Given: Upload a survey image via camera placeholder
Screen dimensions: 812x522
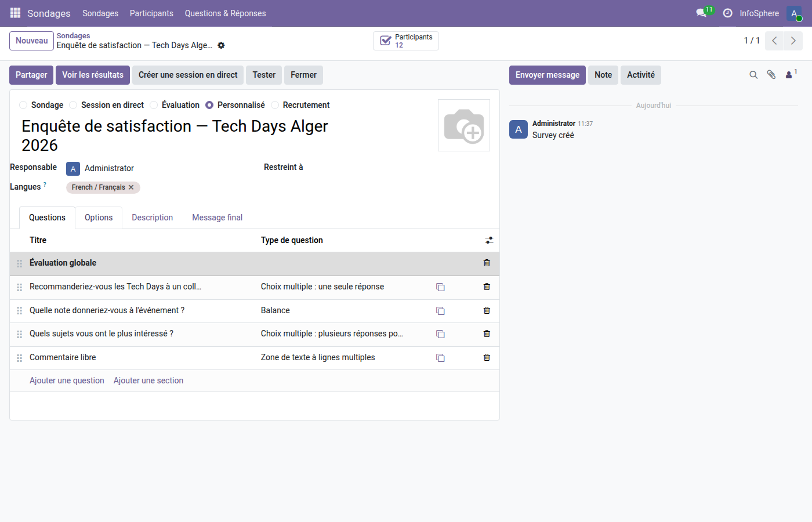Looking at the screenshot, I should pyautogui.click(x=463, y=125).
